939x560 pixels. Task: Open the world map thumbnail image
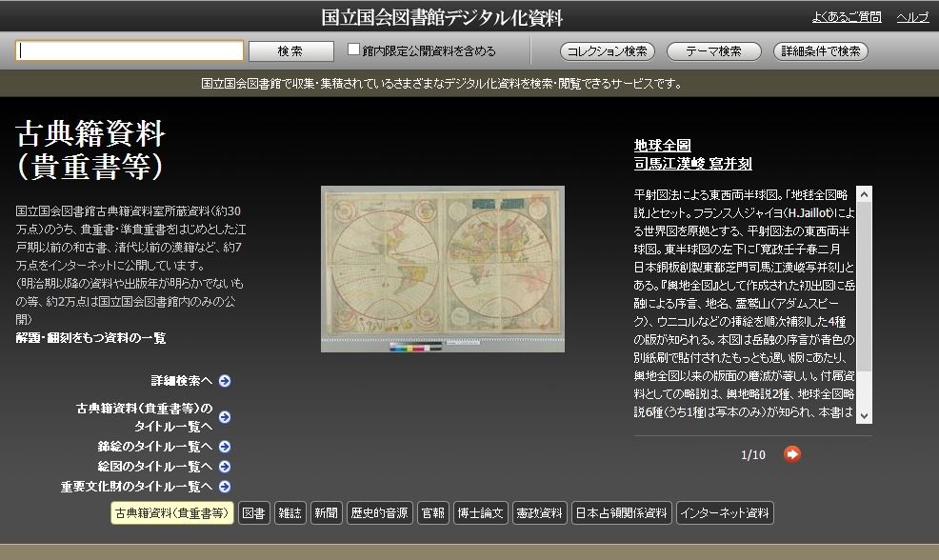click(x=443, y=269)
